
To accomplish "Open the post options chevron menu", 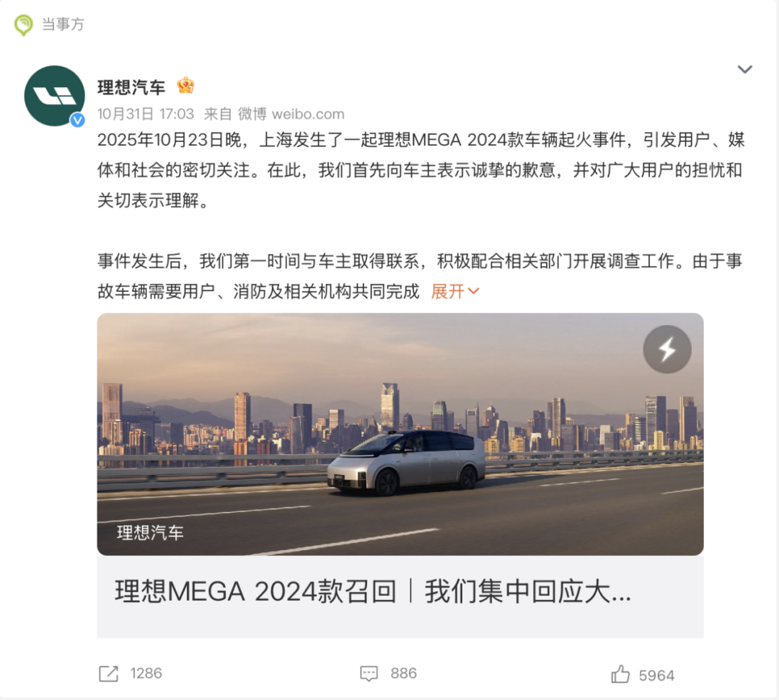I will pos(744,69).
